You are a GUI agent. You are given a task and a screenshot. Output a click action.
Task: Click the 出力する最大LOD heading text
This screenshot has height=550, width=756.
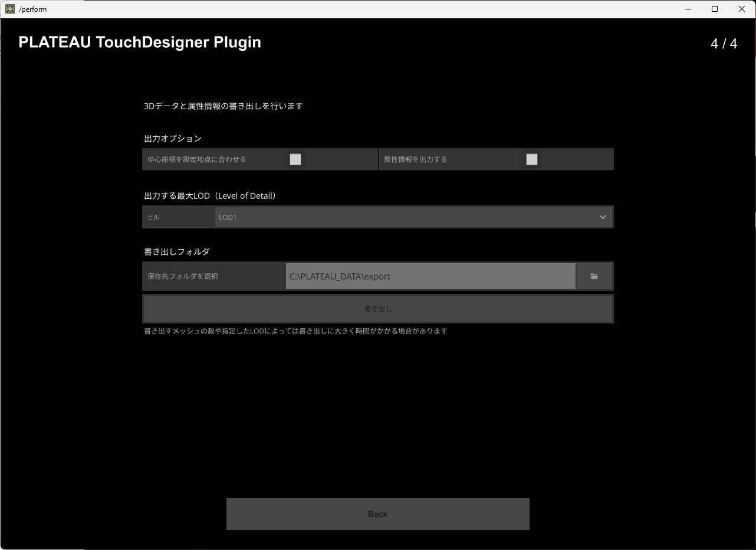pos(210,196)
